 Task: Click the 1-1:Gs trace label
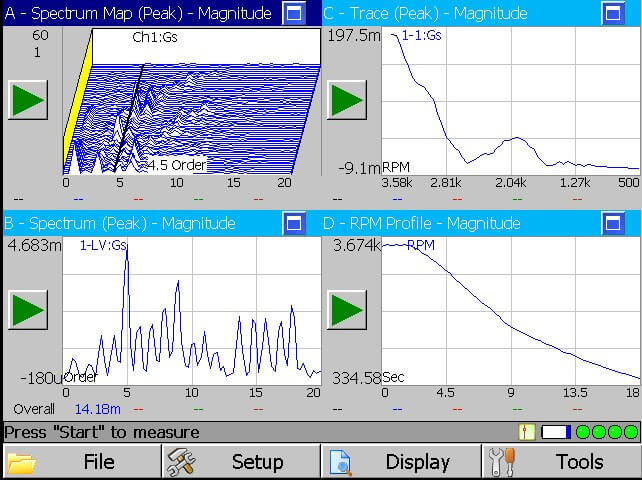pos(421,36)
